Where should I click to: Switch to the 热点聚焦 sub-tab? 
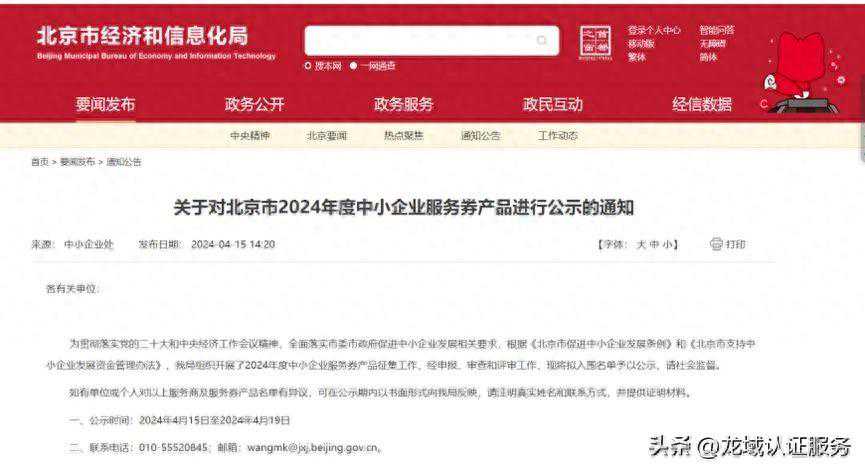[403, 136]
